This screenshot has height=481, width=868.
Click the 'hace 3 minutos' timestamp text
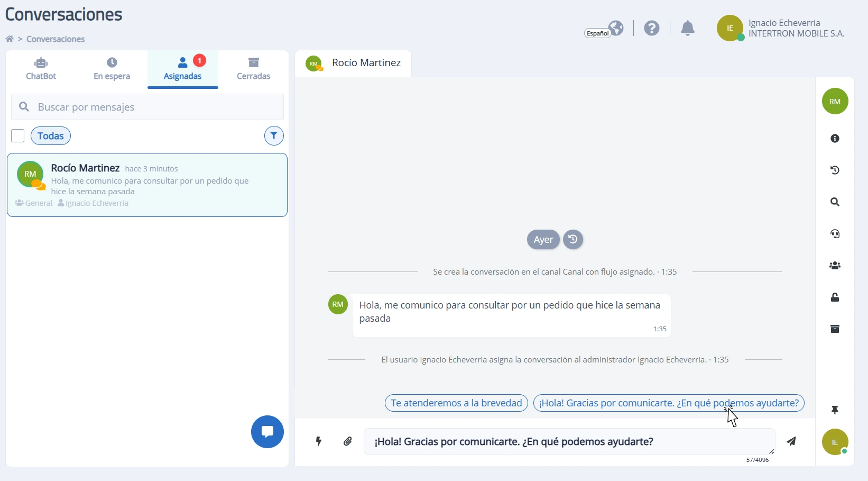pos(151,169)
